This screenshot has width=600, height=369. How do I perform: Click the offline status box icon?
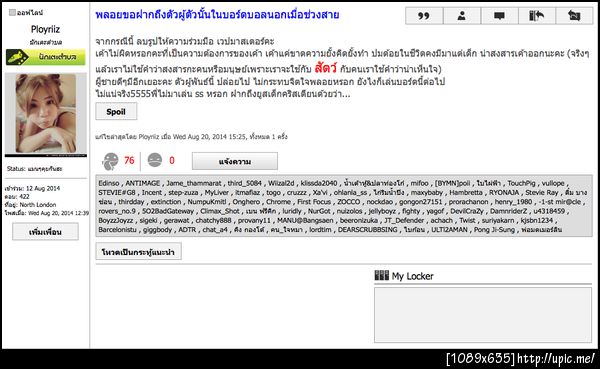(x=12, y=13)
